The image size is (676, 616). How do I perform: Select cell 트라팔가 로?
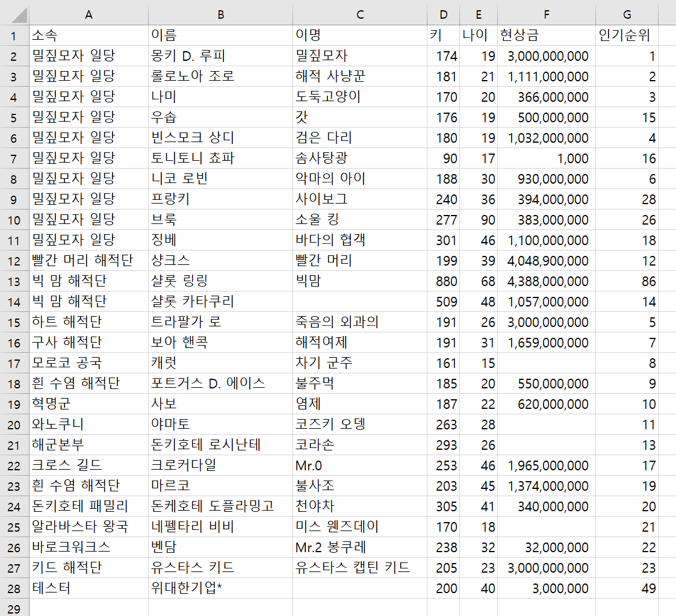click(x=221, y=322)
